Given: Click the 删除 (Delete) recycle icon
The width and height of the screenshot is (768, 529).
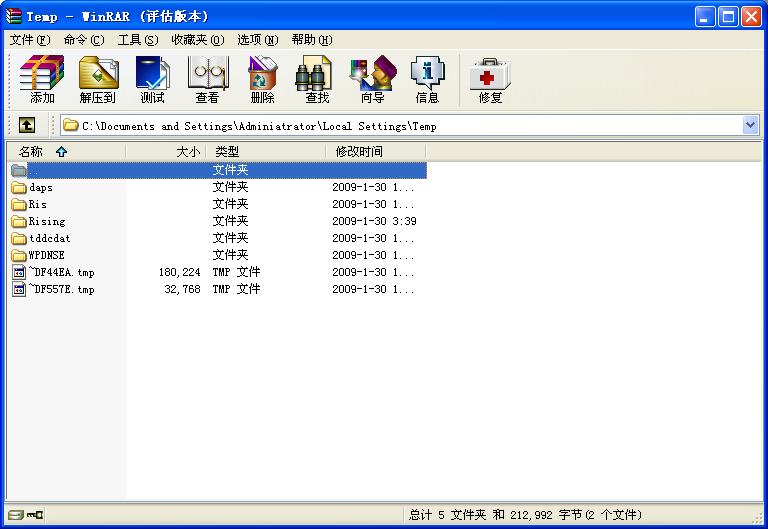Looking at the screenshot, I should 263,73.
